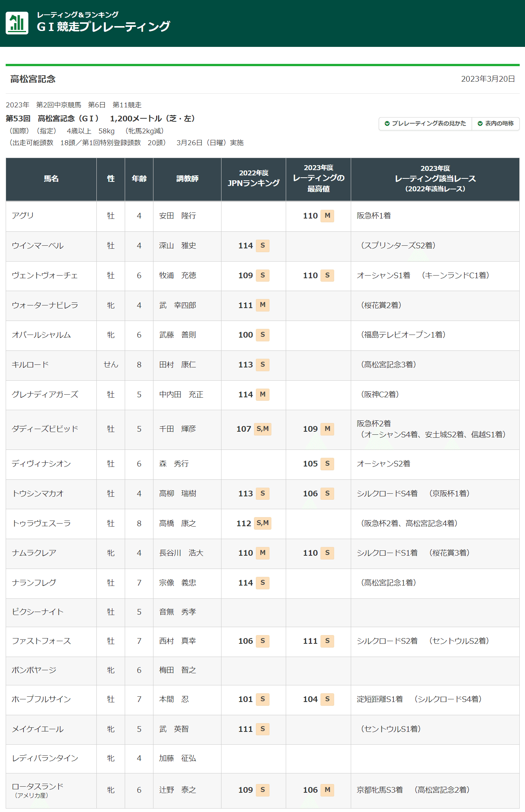Select horse name ロータスランド
The image size is (525, 812).
click(37, 786)
